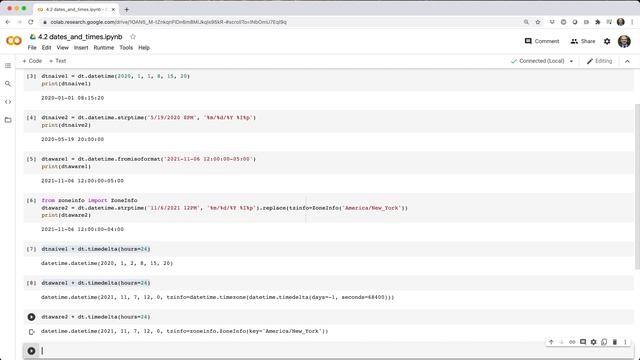The width and height of the screenshot is (640, 360).
Task: Open the Editing mode dropdown
Action: pos(599,61)
